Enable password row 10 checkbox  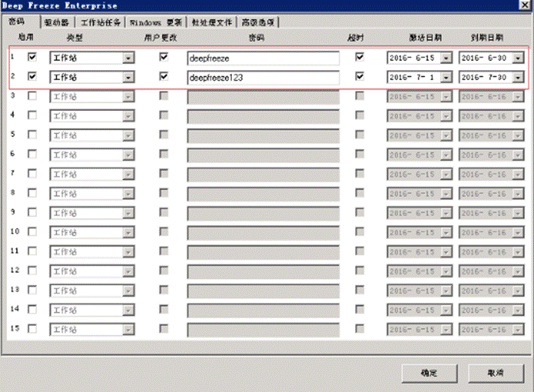(32, 232)
